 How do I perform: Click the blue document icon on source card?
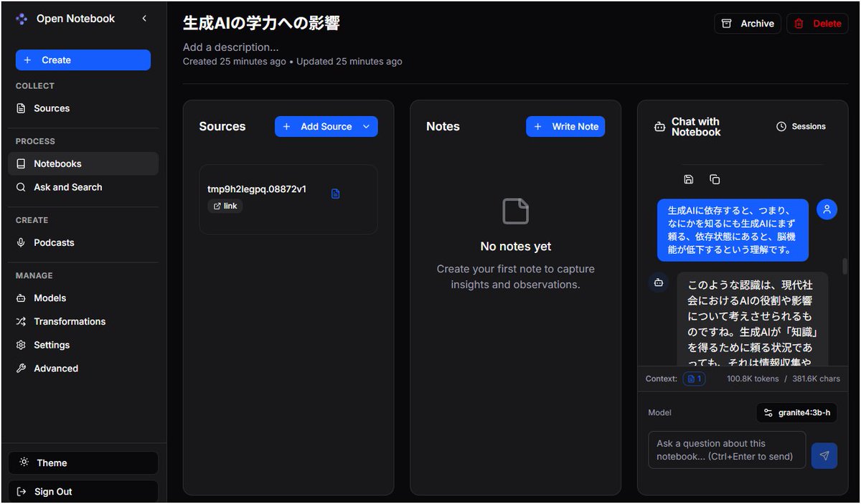click(x=335, y=194)
